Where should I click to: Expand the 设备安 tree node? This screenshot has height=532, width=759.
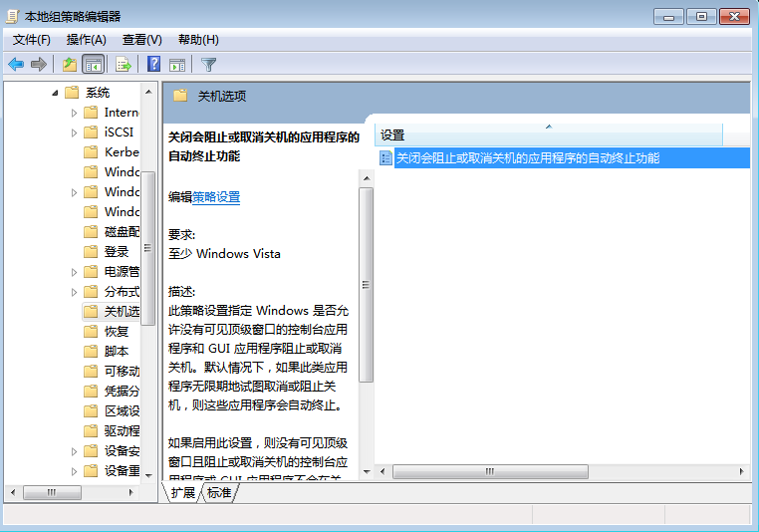click(x=74, y=451)
